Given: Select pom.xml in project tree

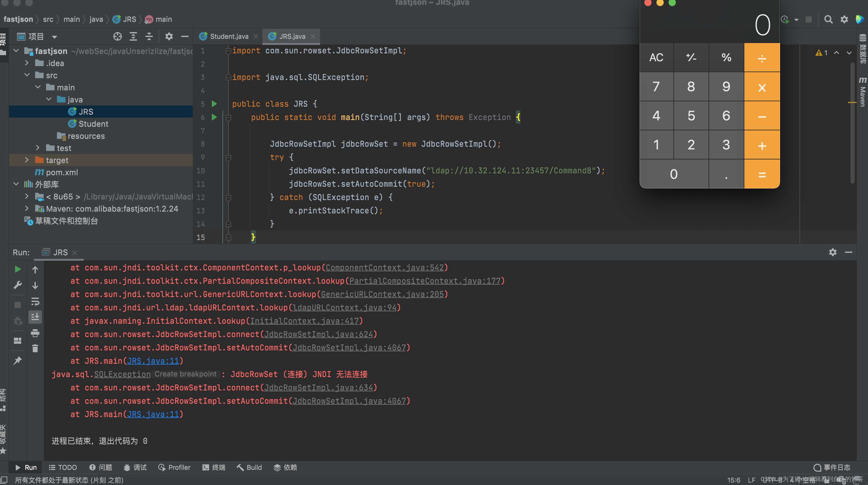Looking at the screenshot, I should pyautogui.click(x=56, y=172).
